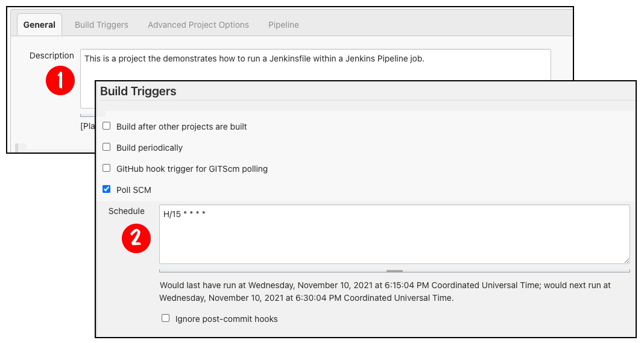
Task: Click the truncated Plain text link under Description
Action: tap(87, 126)
